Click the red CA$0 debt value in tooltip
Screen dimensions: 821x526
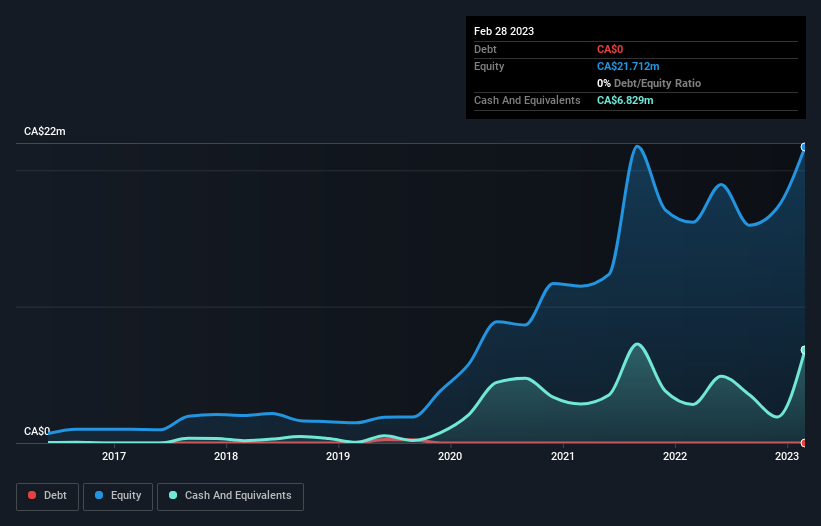610,49
